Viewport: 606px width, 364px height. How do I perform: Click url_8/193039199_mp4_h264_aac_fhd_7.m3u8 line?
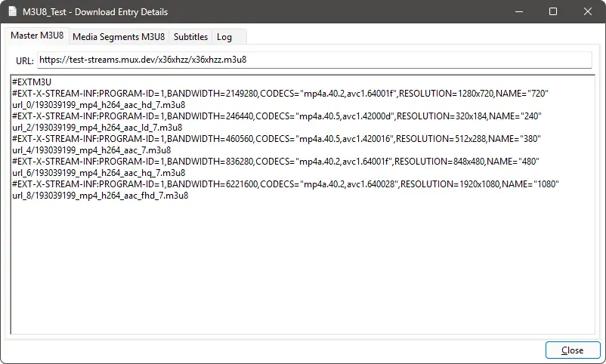100,196
